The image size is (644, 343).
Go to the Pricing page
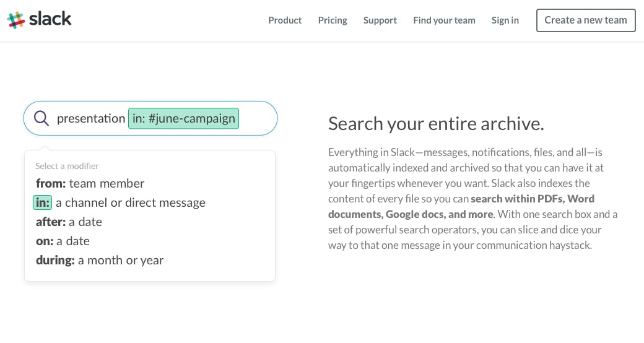[333, 20]
